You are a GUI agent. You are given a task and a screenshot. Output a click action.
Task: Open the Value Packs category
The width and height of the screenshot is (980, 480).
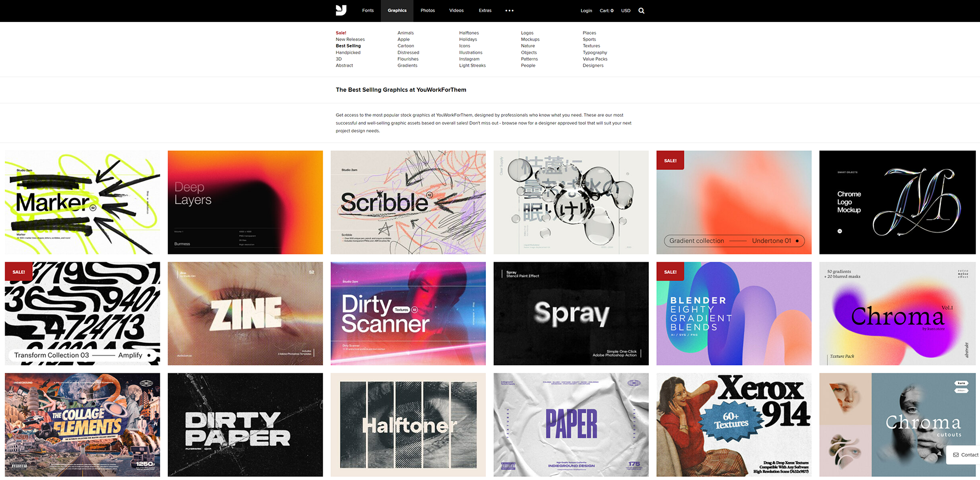click(x=595, y=59)
